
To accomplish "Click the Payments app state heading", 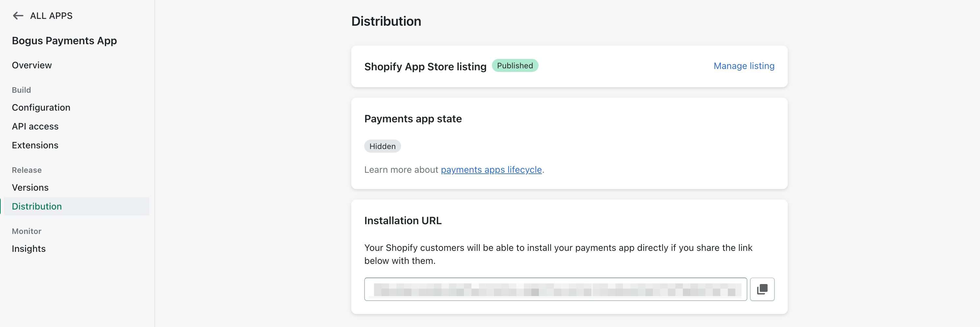I will (413, 118).
